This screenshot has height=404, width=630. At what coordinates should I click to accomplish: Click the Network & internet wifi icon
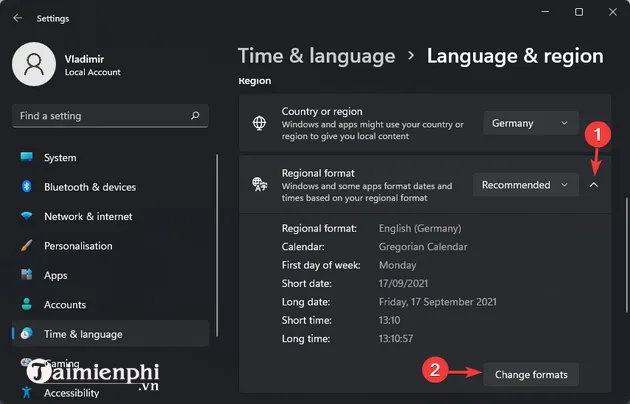(26, 216)
